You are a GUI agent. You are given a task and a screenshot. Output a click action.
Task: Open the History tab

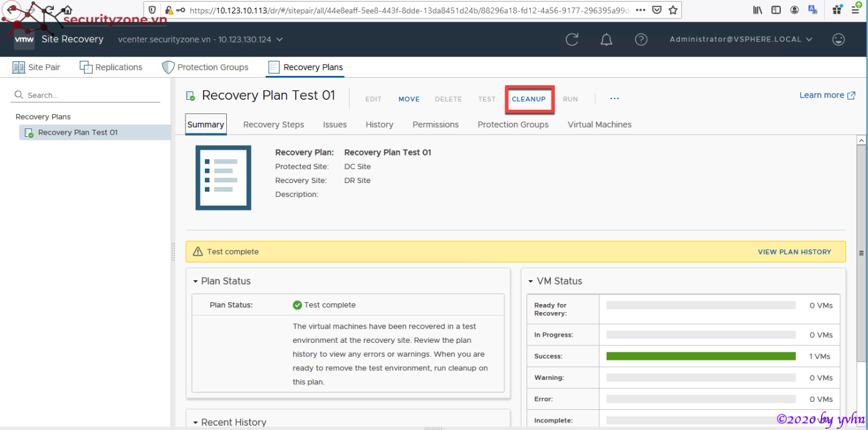(x=380, y=124)
